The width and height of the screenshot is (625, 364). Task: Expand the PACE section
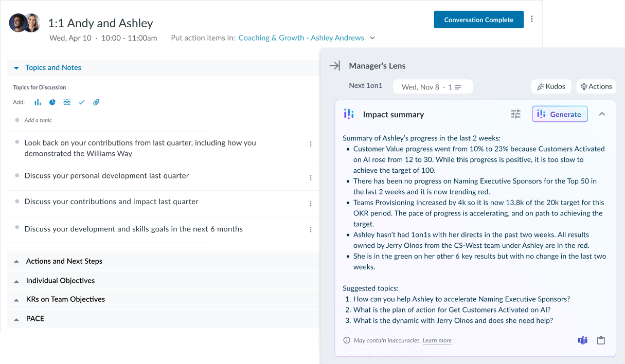pyautogui.click(x=16, y=319)
